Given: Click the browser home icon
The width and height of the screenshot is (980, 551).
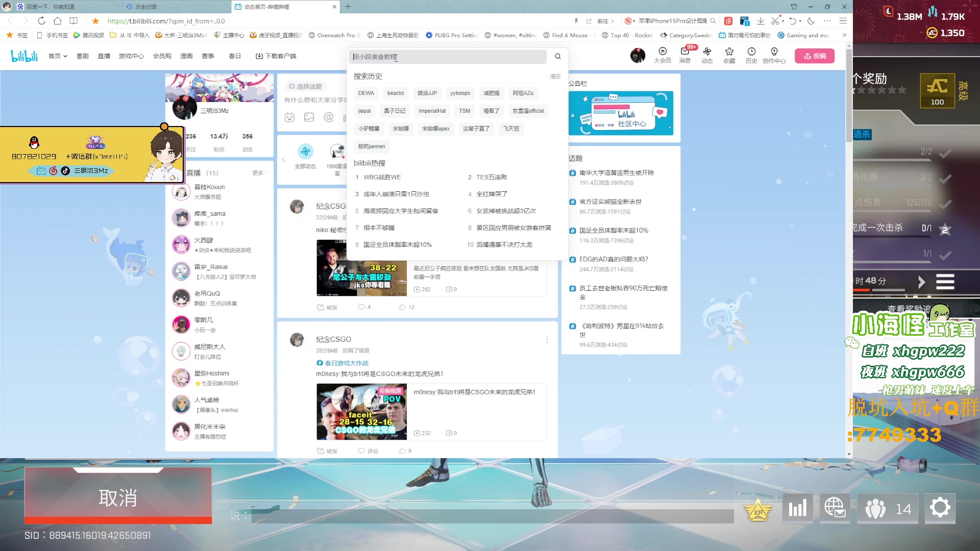Looking at the screenshot, I should click(x=58, y=21).
